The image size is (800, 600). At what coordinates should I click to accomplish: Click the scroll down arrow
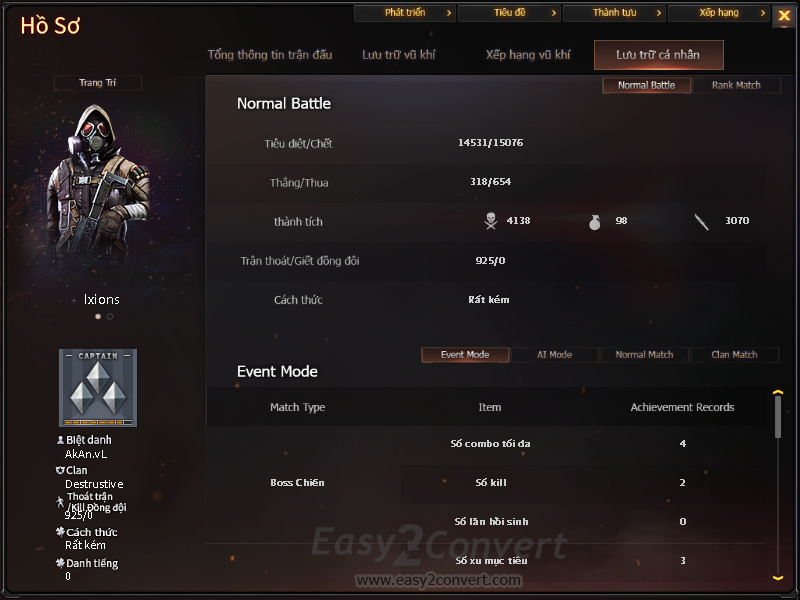(778, 578)
